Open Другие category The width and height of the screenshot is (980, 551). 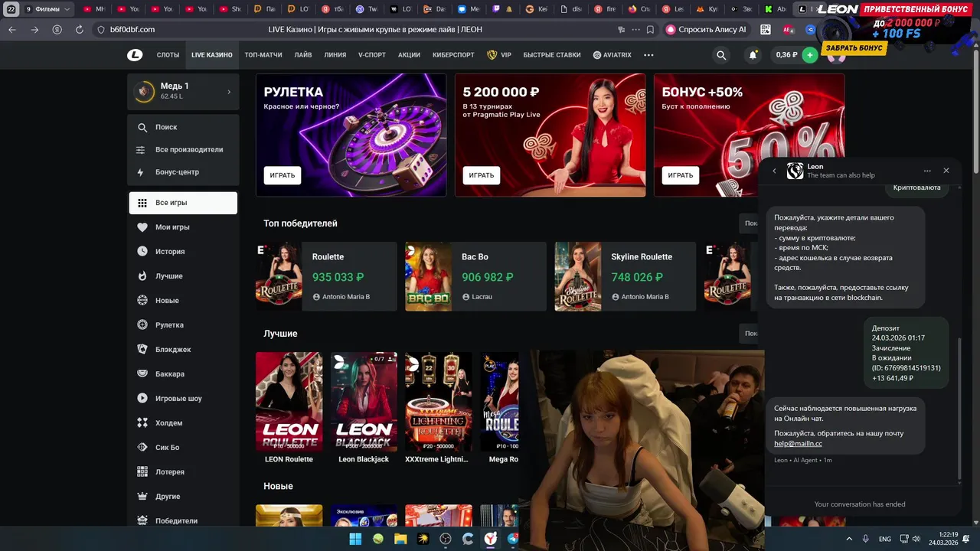click(183, 497)
